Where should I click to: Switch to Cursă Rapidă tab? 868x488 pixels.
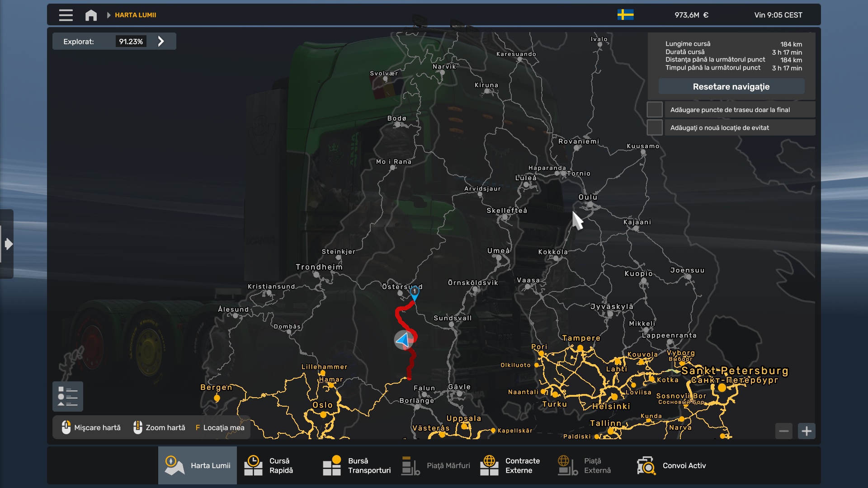[276, 465]
